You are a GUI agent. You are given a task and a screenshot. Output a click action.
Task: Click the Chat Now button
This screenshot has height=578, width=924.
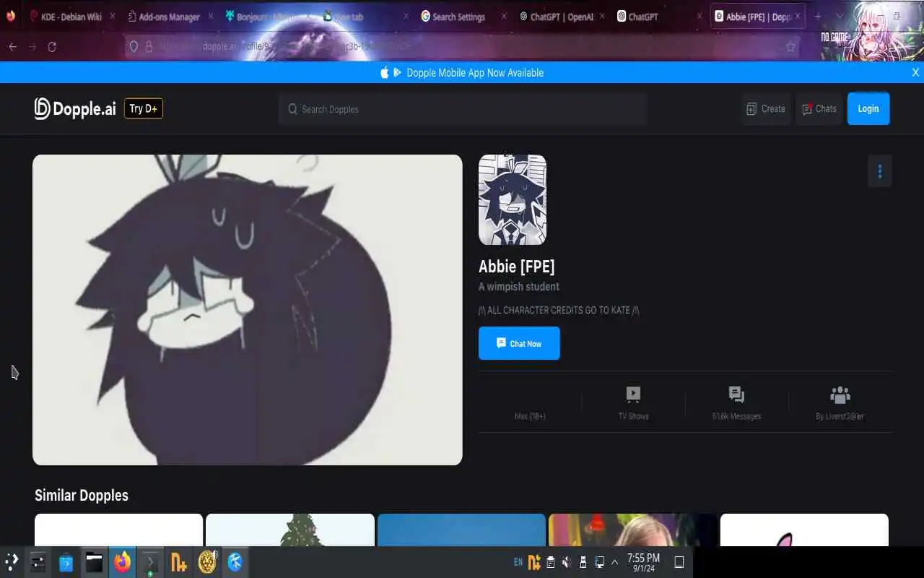[519, 343]
